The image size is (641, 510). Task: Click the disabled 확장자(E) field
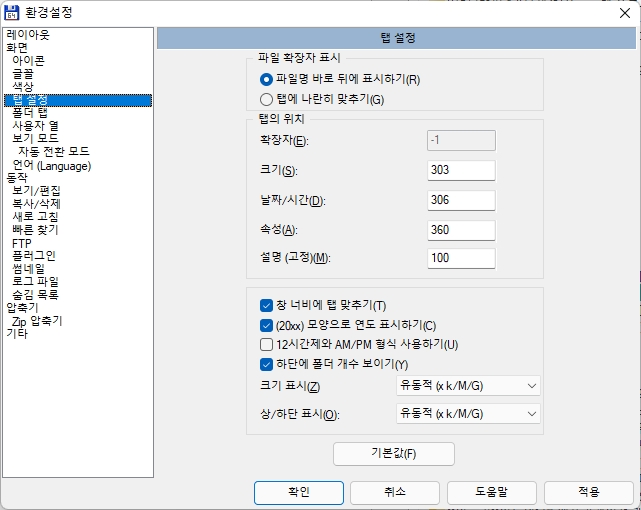(x=461, y=141)
